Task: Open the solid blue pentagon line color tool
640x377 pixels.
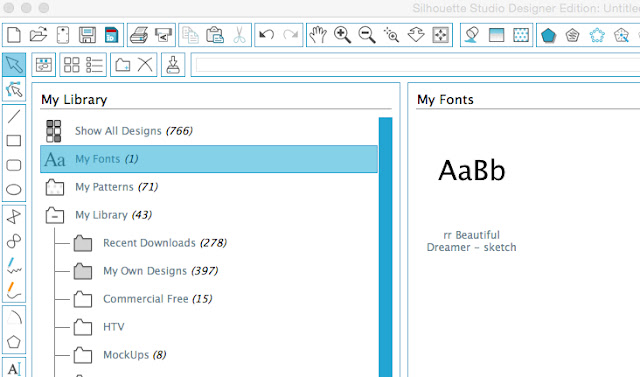Action: point(548,35)
